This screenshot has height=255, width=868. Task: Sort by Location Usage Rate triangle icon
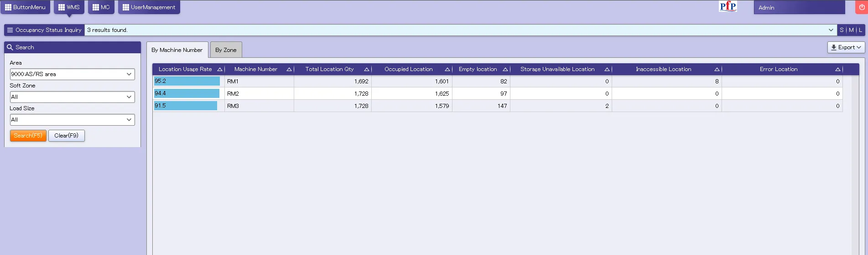pyautogui.click(x=220, y=70)
